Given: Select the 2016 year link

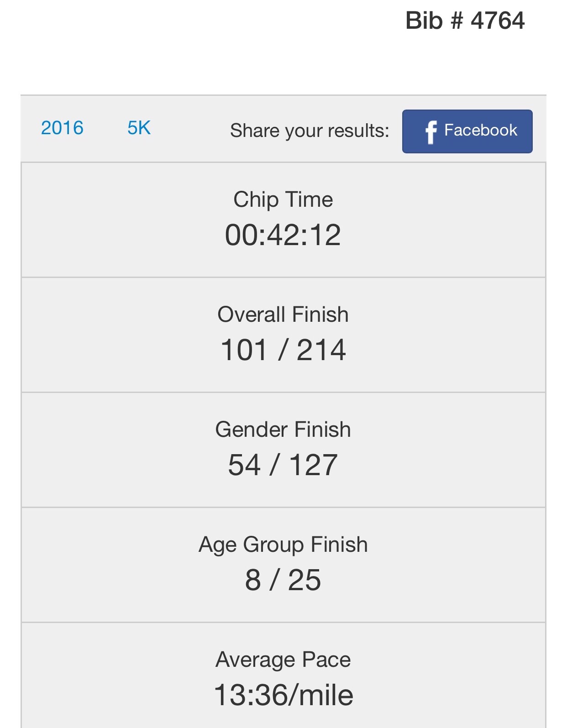Looking at the screenshot, I should 62,128.
